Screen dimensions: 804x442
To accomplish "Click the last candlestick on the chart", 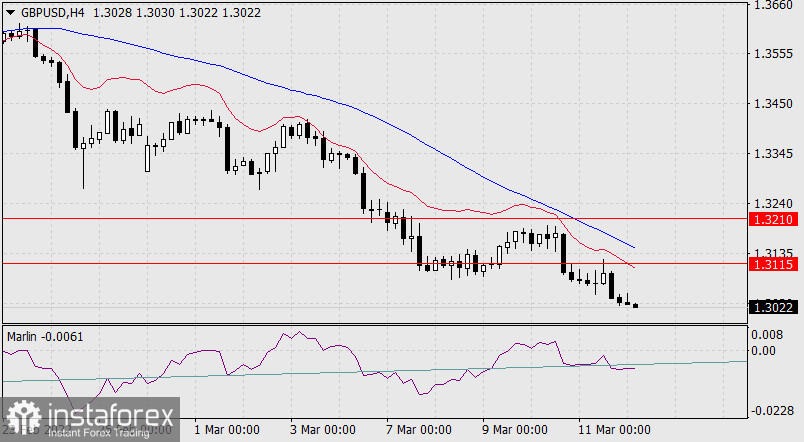I will (636, 305).
